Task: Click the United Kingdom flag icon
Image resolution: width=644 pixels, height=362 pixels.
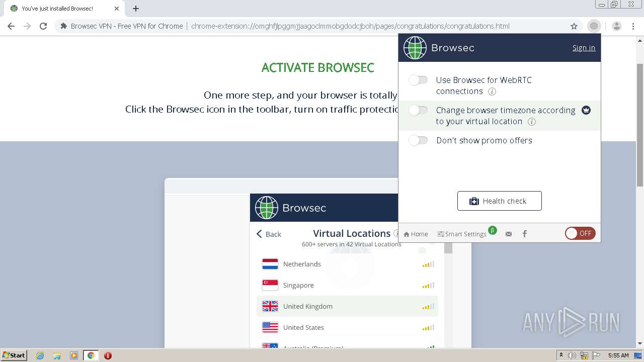Action: (x=270, y=306)
